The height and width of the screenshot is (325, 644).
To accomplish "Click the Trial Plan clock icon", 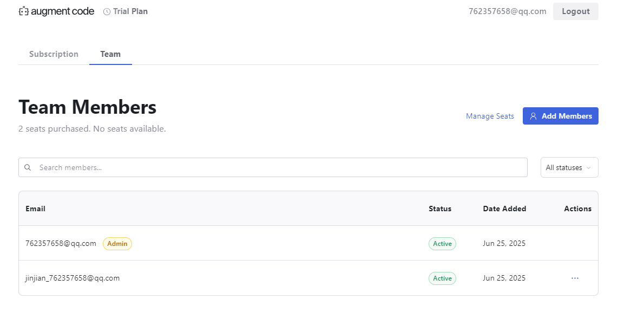I will 107,11.
